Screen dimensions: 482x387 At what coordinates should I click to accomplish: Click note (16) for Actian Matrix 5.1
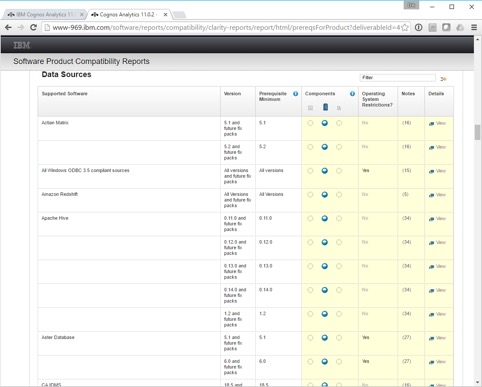pos(406,123)
